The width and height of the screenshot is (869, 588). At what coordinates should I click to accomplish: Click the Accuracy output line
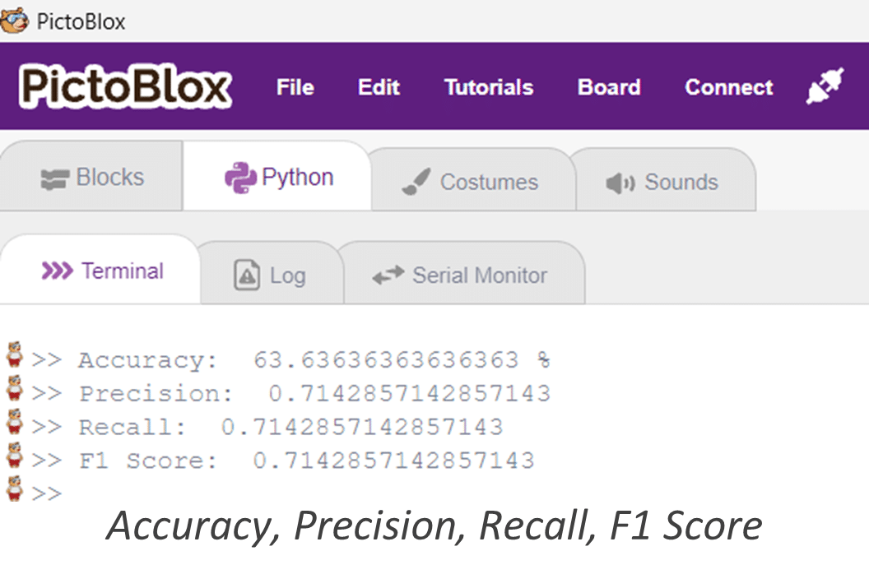point(313,360)
